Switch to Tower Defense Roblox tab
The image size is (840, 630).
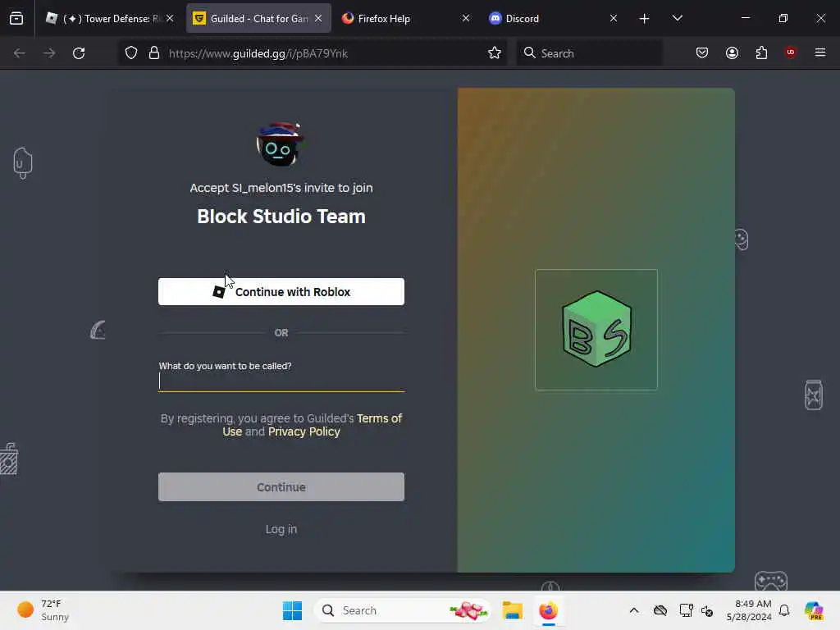click(111, 18)
